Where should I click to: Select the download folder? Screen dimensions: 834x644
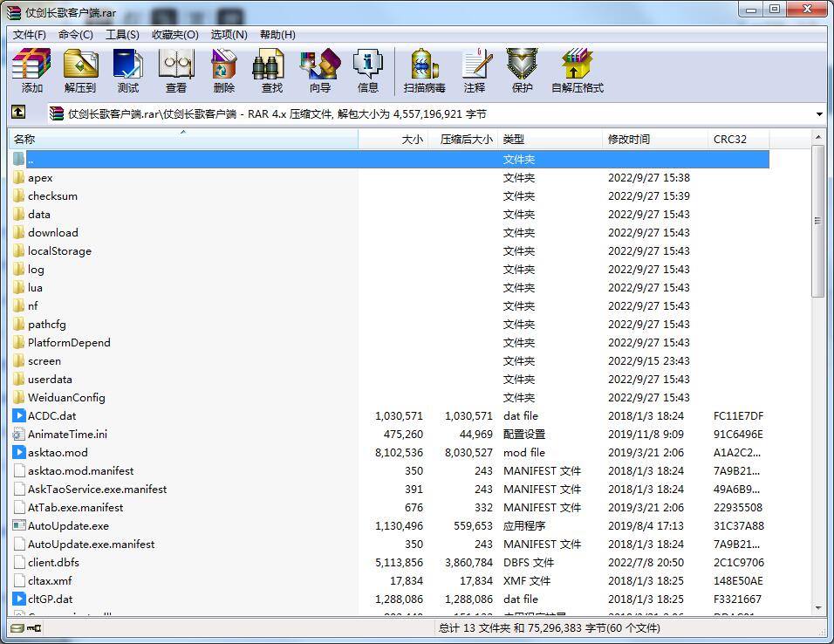pyautogui.click(x=390, y=233)
